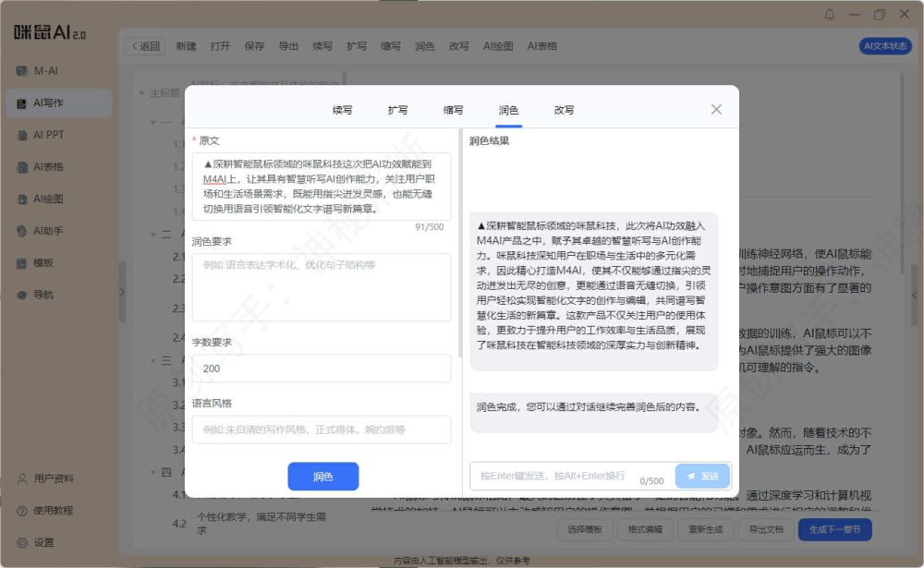
Task: Click the 字数要求 field showing 200
Action: pos(322,369)
